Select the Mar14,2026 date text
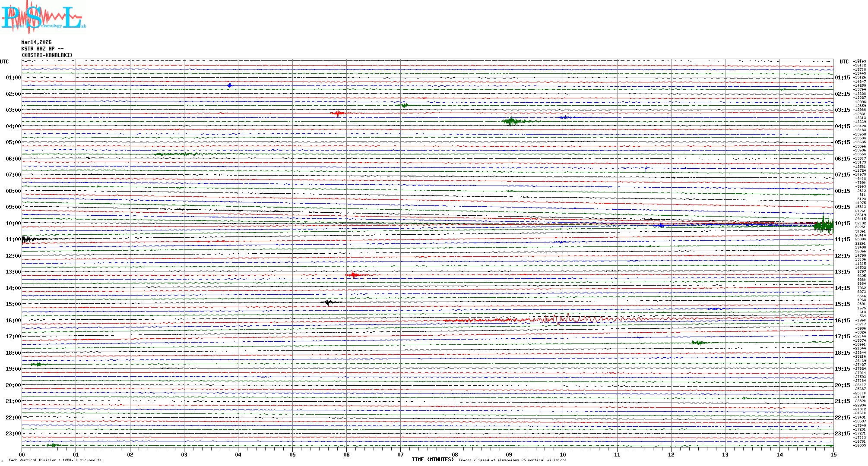868x466 pixels. [x=36, y=42]
